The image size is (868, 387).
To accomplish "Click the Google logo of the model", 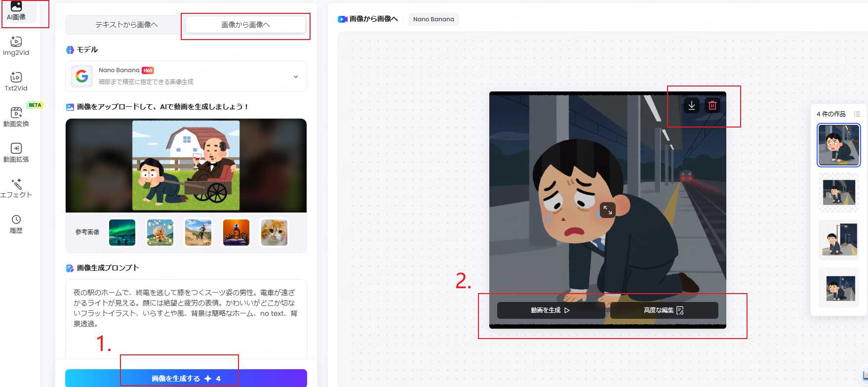I will coord(81,76).
